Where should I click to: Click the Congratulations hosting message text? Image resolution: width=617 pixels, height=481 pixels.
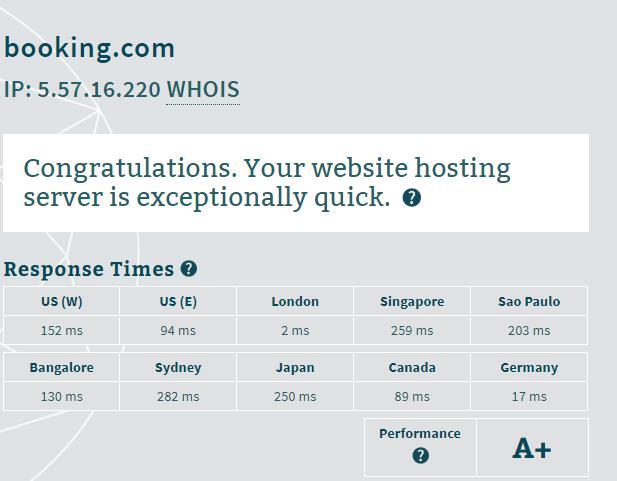(x=267, y=182)
